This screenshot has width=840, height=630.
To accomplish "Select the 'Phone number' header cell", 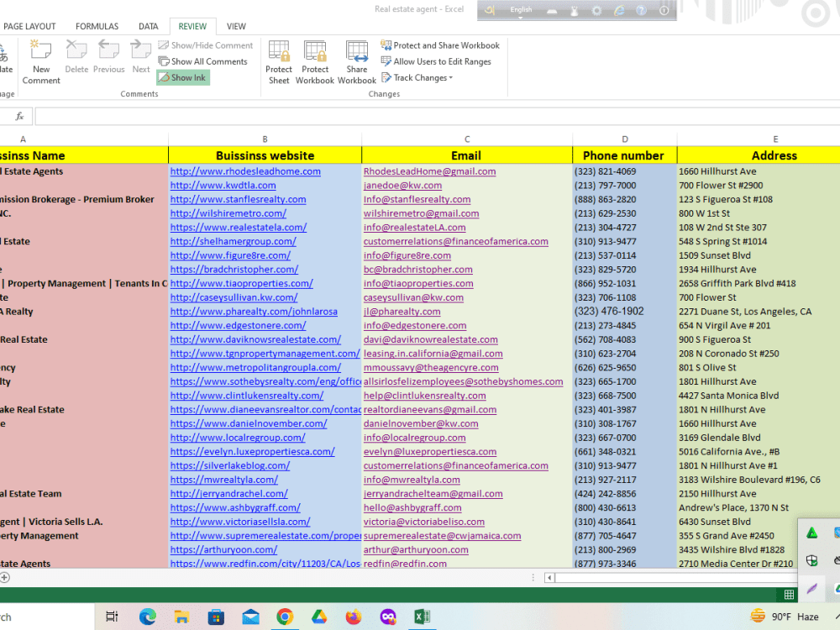I will (x=625, y=155).
